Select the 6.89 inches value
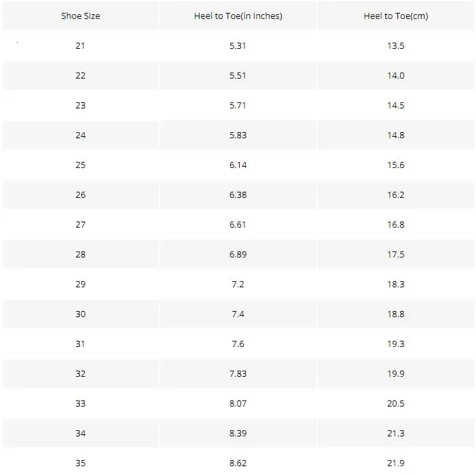Viewport: 476px width, 475px height. point(238,255)
